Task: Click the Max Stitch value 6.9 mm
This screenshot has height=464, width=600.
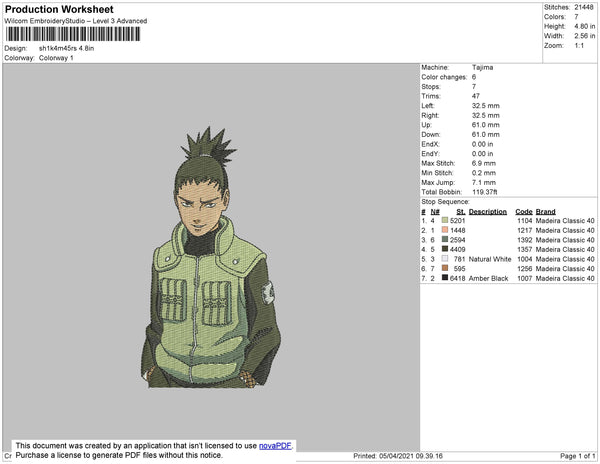Action: (x=484, y=163)
